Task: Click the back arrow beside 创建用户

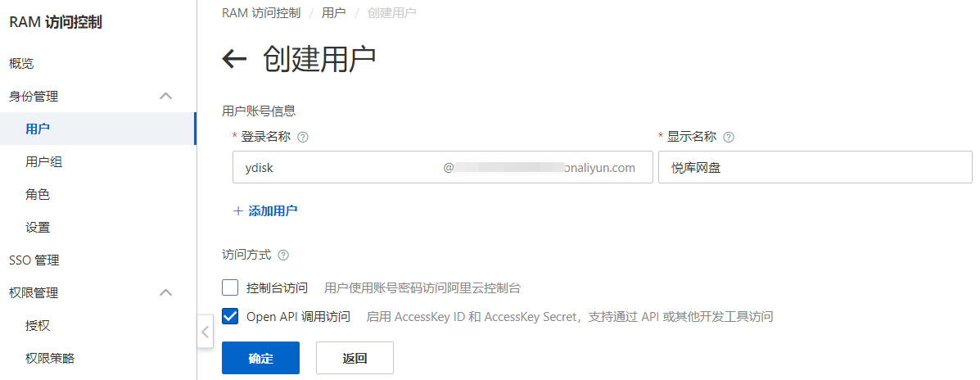Action: point(234,60)
